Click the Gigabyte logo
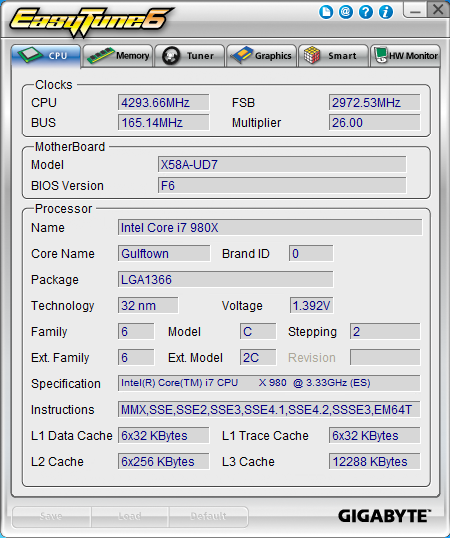The height and width of the screenshot is (538, 450). pyautogui.click(x=384, y=516)
